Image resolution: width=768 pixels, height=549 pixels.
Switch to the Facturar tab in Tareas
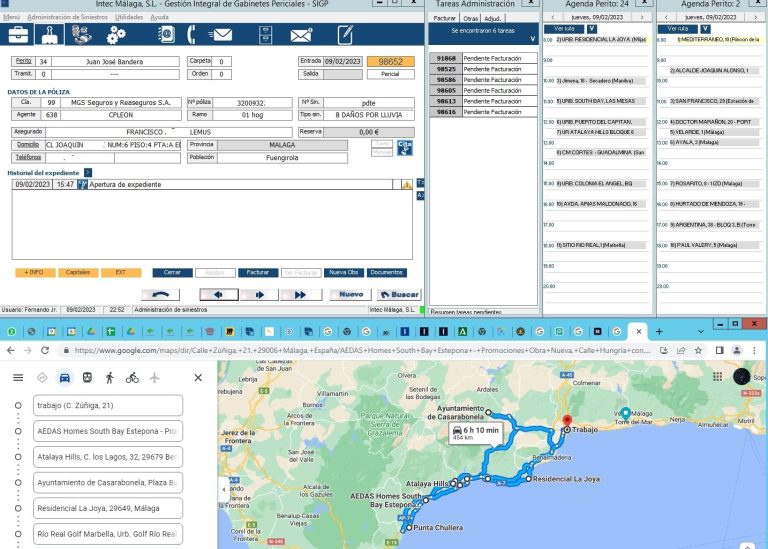(444, 18)
